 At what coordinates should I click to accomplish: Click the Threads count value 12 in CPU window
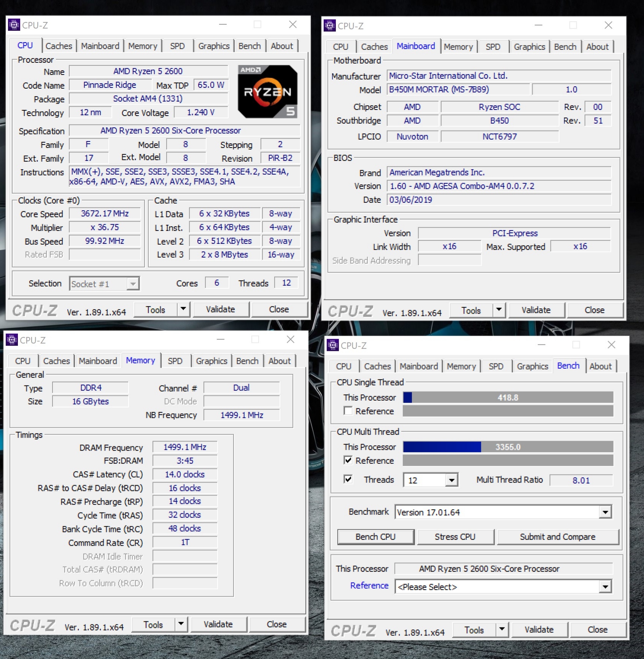tap(286, 283)
